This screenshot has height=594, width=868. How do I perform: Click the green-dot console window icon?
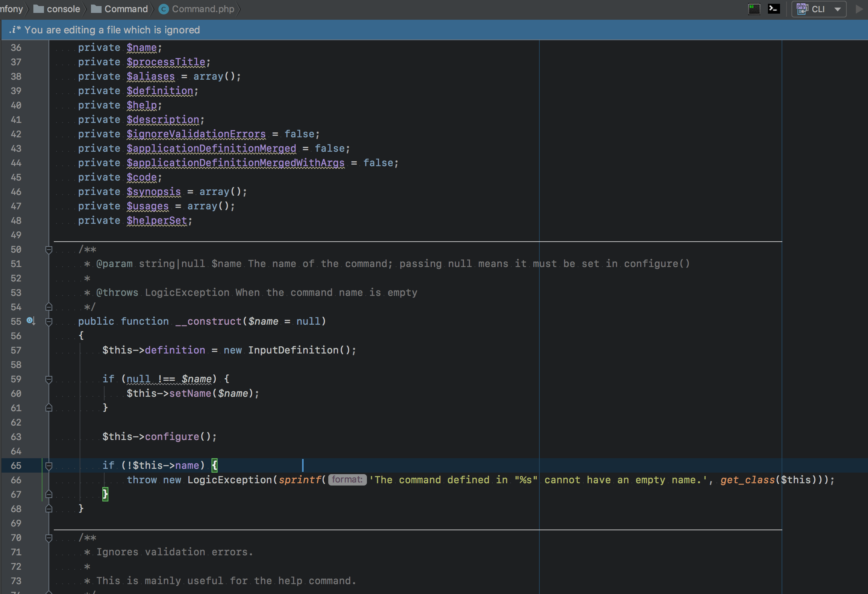(754, 9)
